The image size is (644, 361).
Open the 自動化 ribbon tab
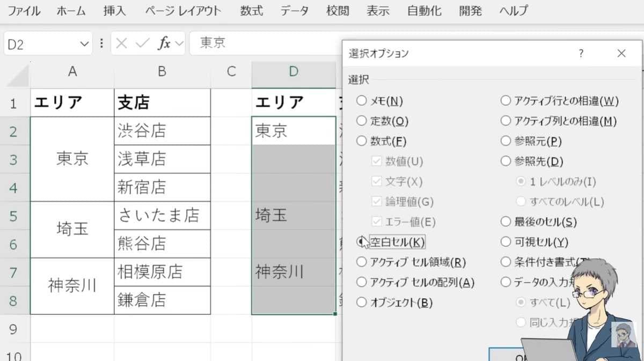[425, 11]
